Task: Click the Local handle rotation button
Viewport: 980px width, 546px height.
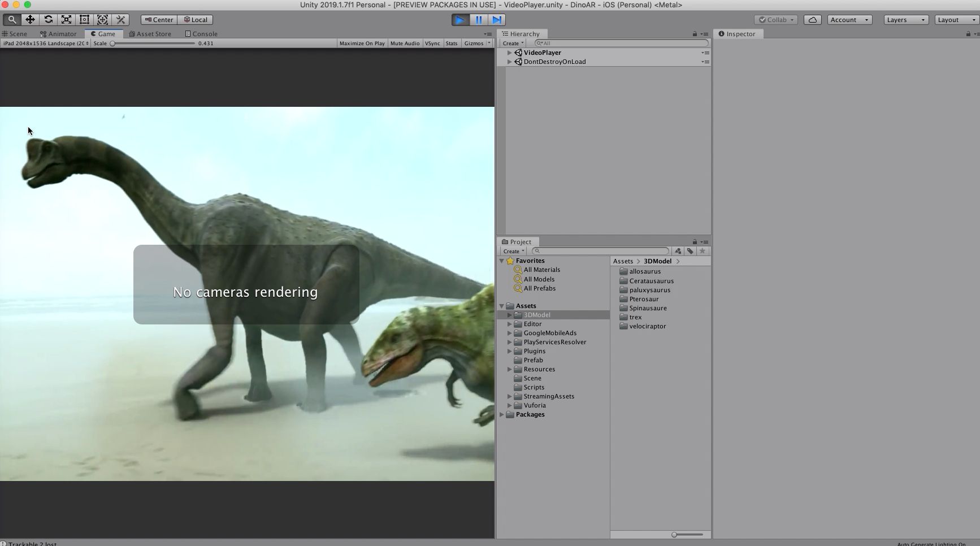Action: coord(196,20)
